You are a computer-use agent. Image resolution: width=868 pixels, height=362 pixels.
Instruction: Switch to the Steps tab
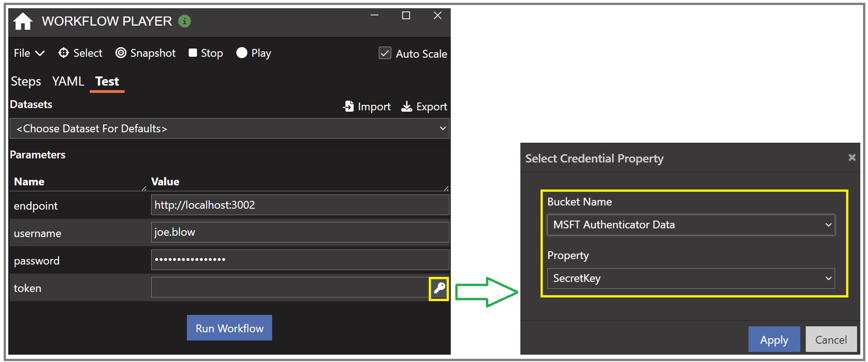tap(26, 81)
